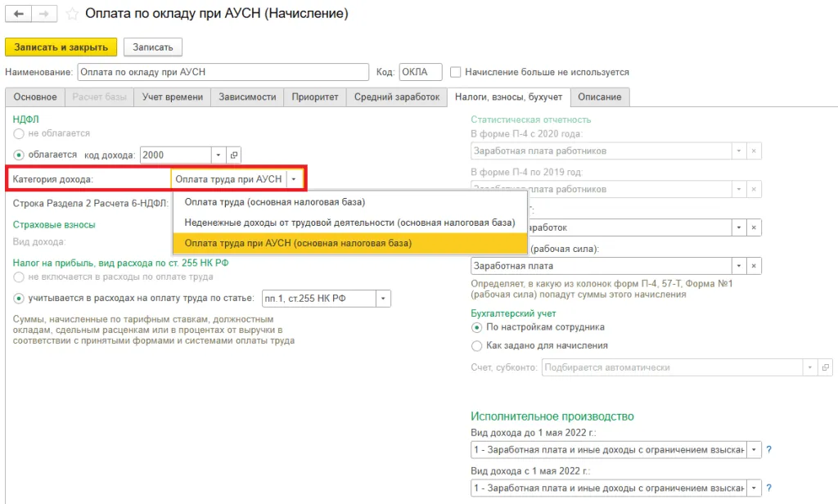Open the 'Описание' tab

point(600,97)
